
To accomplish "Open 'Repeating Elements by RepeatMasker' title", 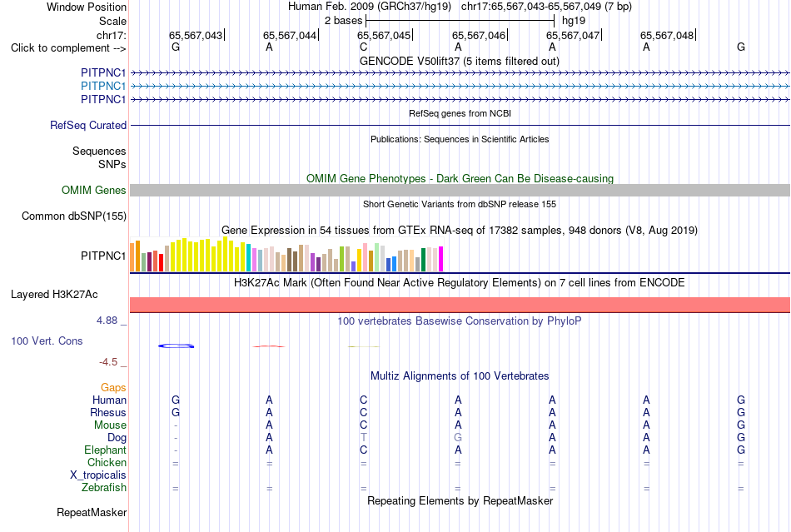I will point(460,500).
